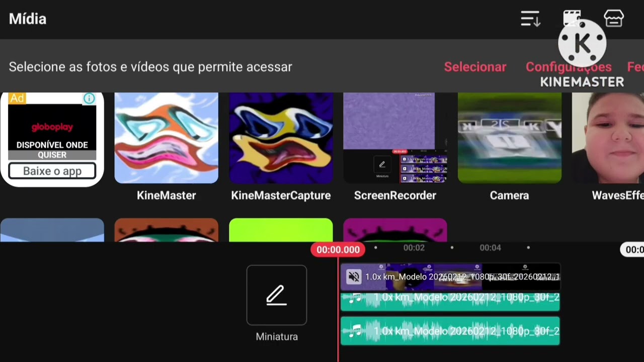
Task: Click the yellow Ad label badge
Action: [17, 99]
